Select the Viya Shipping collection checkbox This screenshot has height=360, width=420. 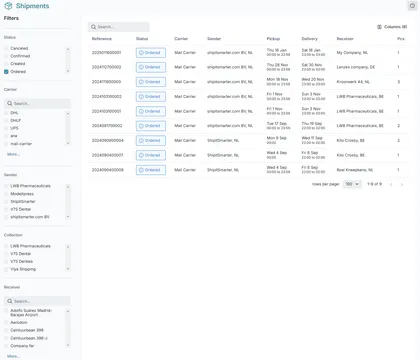6,269
